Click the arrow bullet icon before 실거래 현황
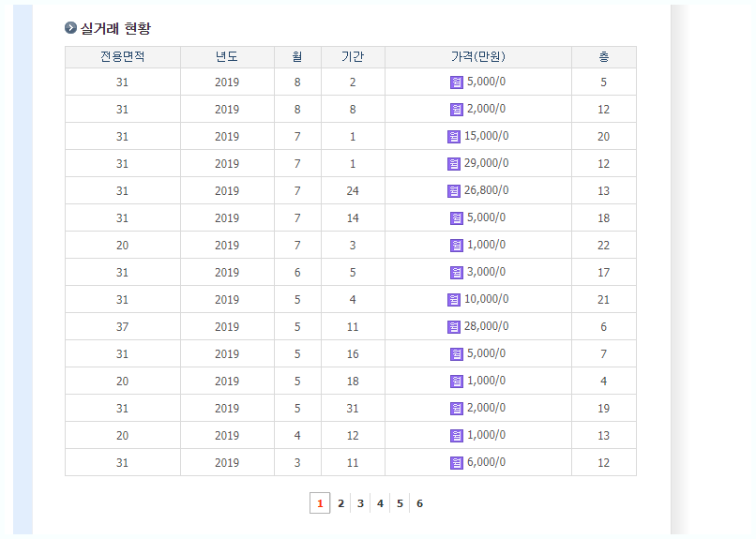Viewport: 756px width, 539px height. point(71,28)
